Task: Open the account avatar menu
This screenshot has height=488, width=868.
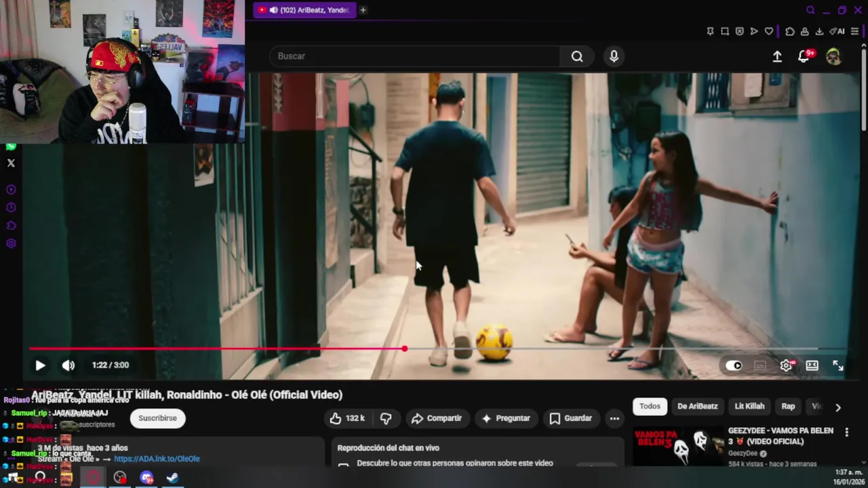Action: pyautogui.click(x=833, y=57)
